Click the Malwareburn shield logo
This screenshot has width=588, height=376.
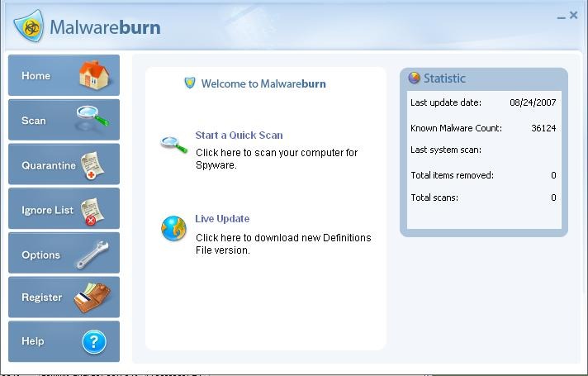point(29,26)
